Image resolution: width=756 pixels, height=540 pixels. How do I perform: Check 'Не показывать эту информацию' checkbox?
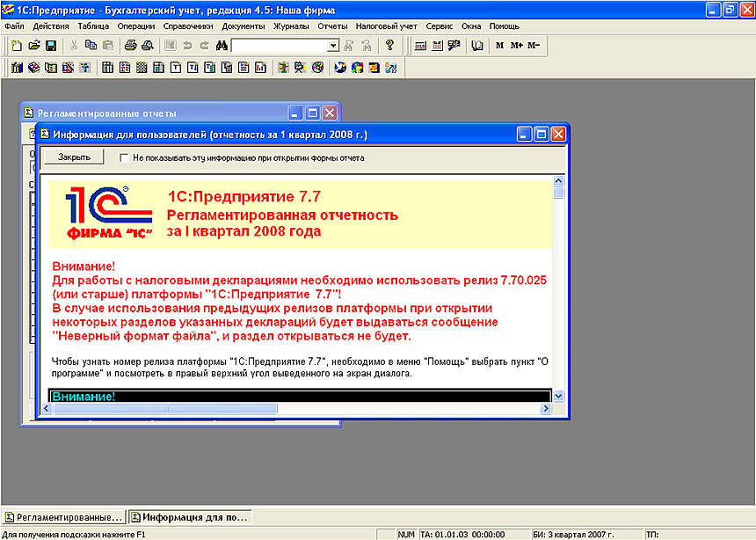pyautogui.click(x=124, y=157)
